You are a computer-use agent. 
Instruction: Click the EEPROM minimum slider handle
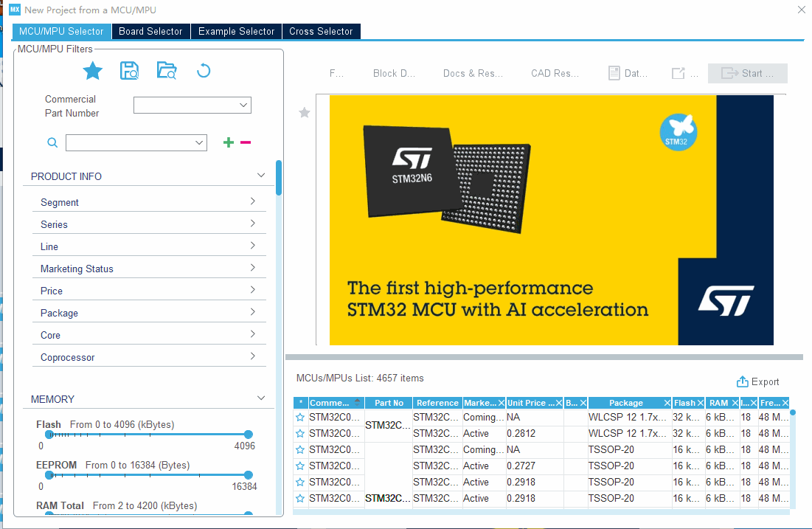coord(49,474)
